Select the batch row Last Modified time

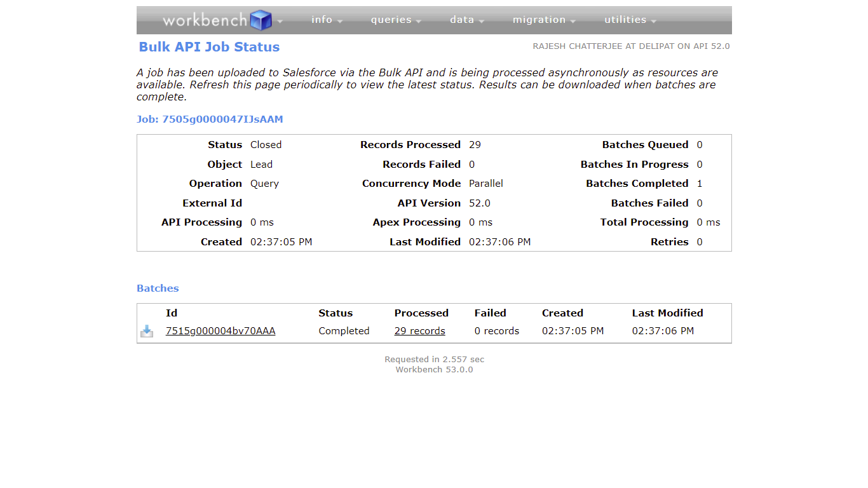663,331
